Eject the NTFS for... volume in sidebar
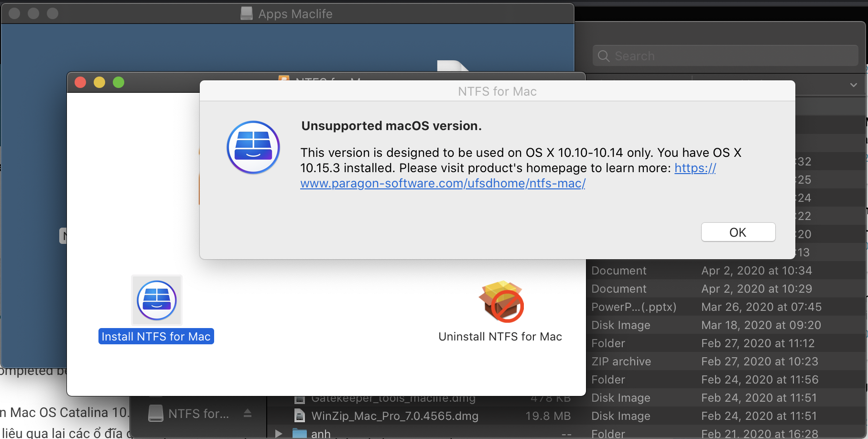This screenshot has height=439, width=868. coord(248,413)
